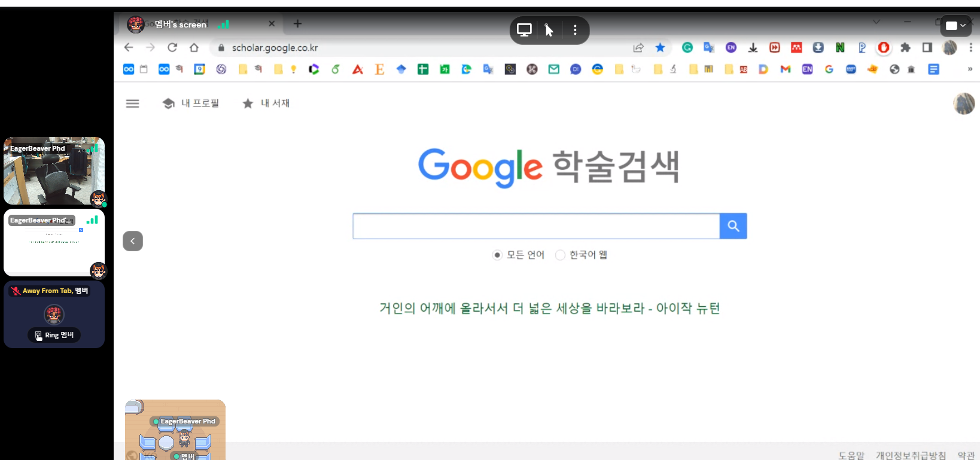Open the green N extension icon
This screenshot has height=460, width=980.
click(x=840, y=47)
